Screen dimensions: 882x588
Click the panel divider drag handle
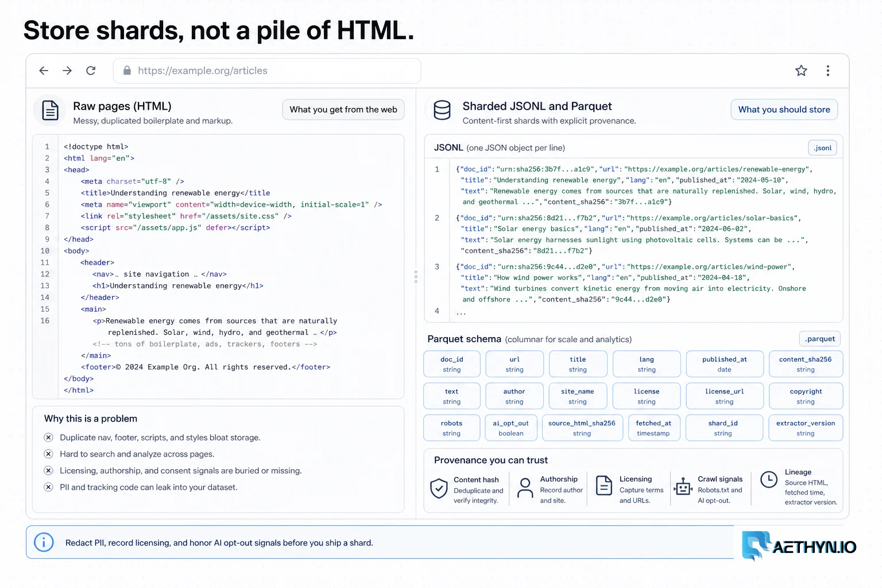click(416, 277)
